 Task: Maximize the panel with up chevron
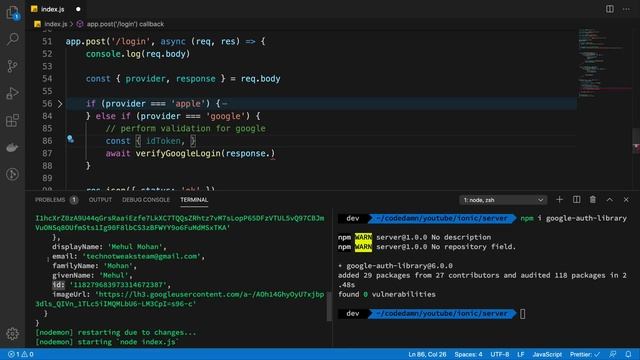pos(609,200)
